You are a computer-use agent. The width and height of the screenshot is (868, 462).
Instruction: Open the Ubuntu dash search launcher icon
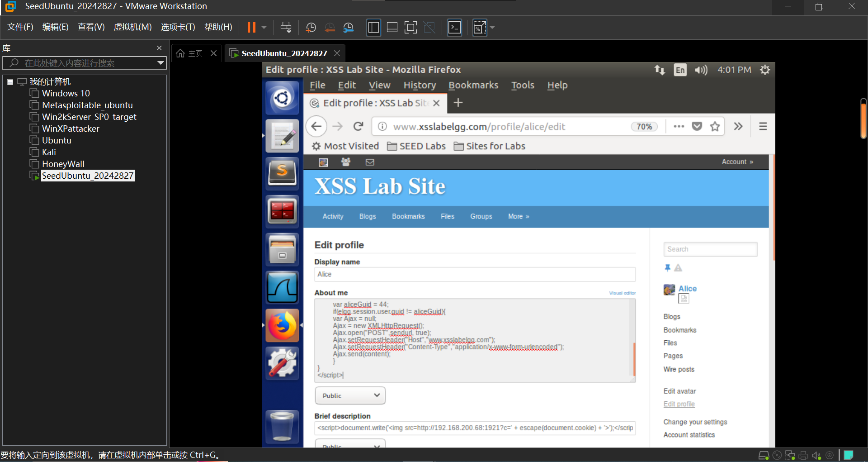tap(282, 98)
